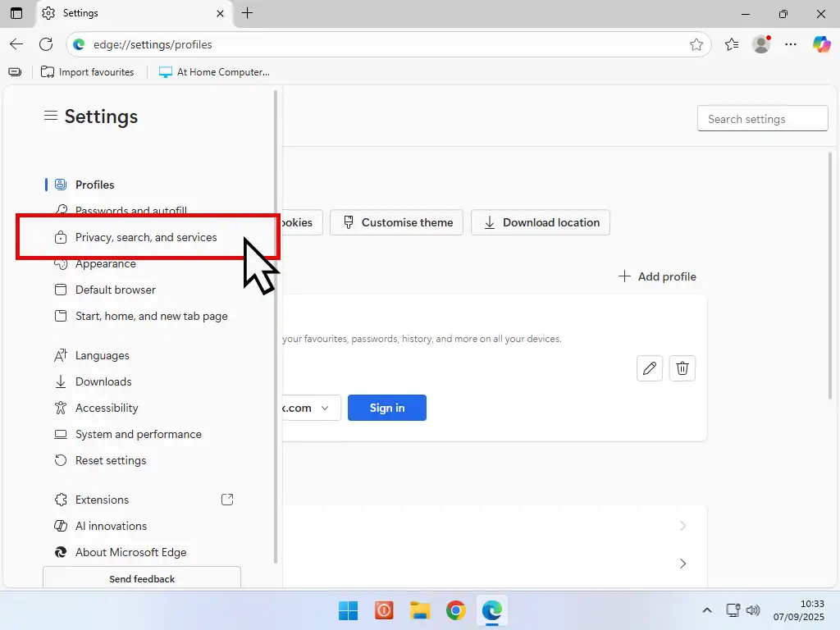Click the profile avatar icon
This screenshot has height=630, width=840.
761,44
